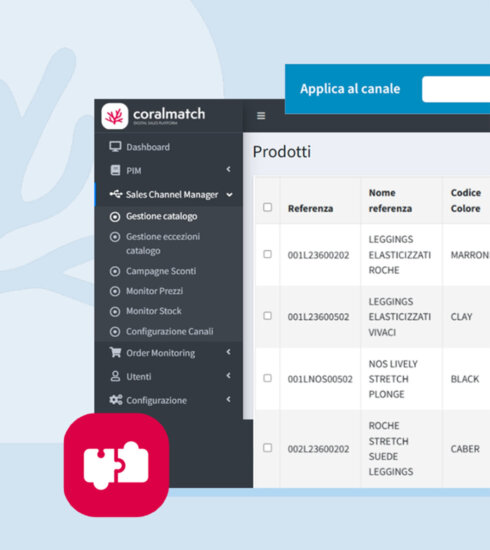Click the Dashboard monitor icon
Screen dimensions: 490x550
(115, 147)
